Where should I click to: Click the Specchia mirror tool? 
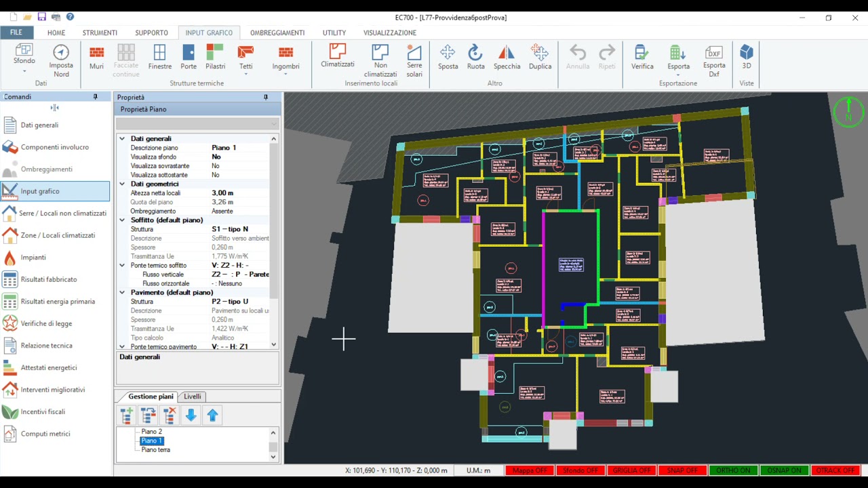pyautogui.click(x=507, y=58)
